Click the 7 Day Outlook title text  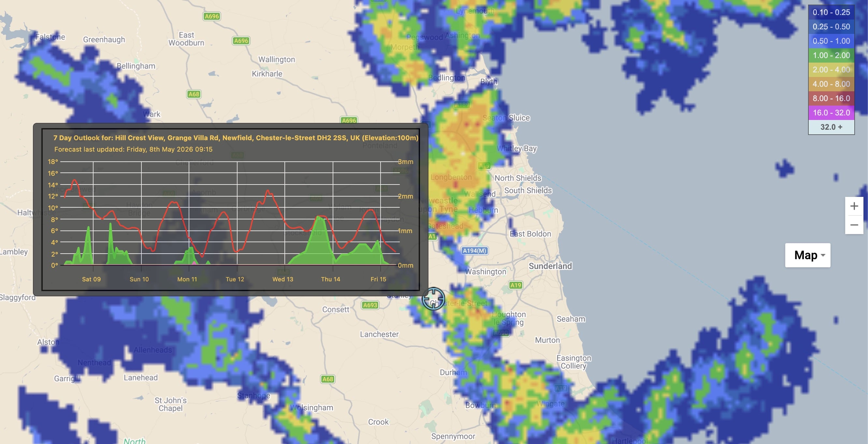click(x=236, y=138)
